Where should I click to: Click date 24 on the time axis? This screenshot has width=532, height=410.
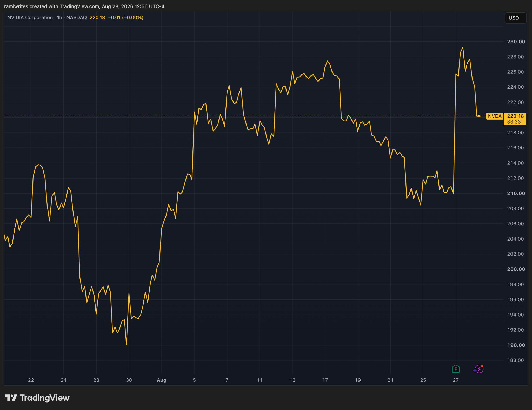(x=64, y=380)
